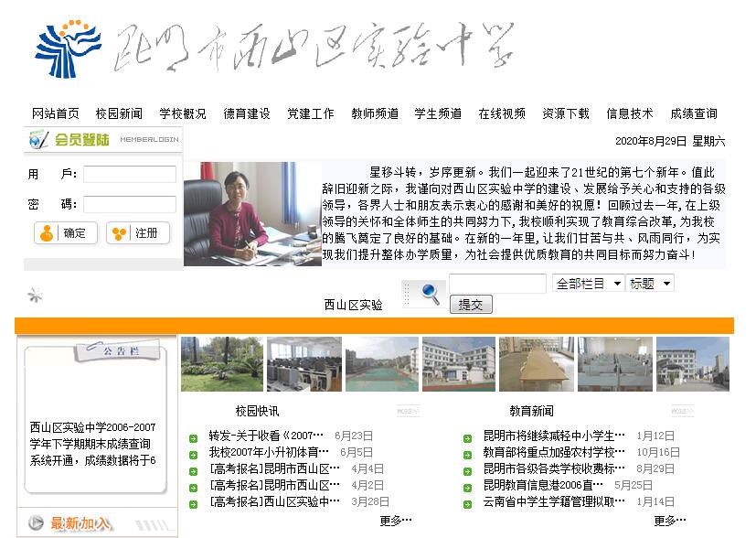Viewport: 756px width, 538px height.
Task: Open the 4月4日 [高考报名]昆明市西山区 article
Action: (x=274, y=468)
